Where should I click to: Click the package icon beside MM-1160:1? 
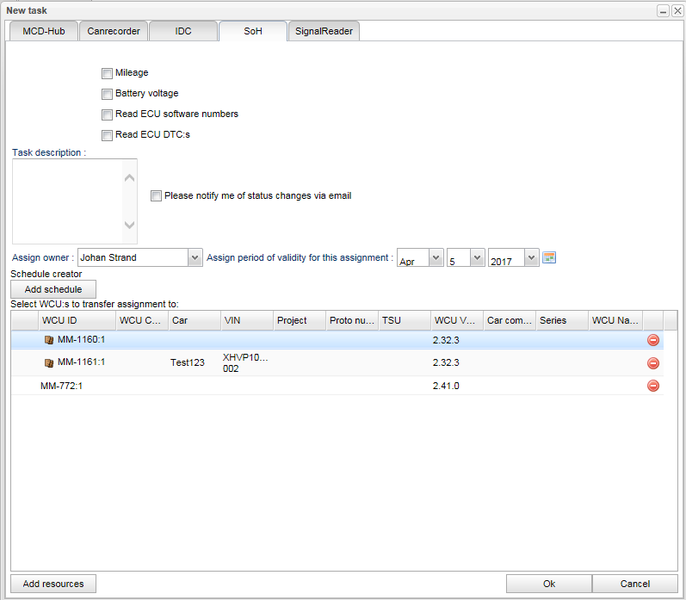pos(48,340)
